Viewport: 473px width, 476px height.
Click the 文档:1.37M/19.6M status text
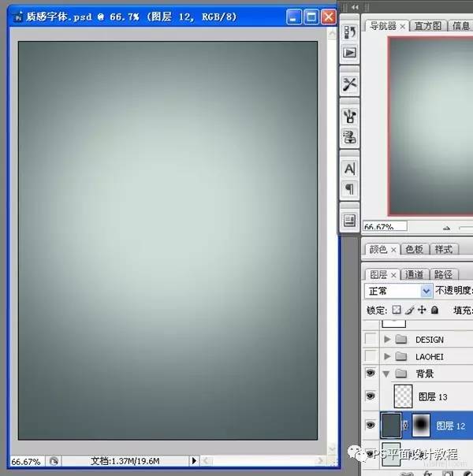pyautogui.click(x=125, y=461)
